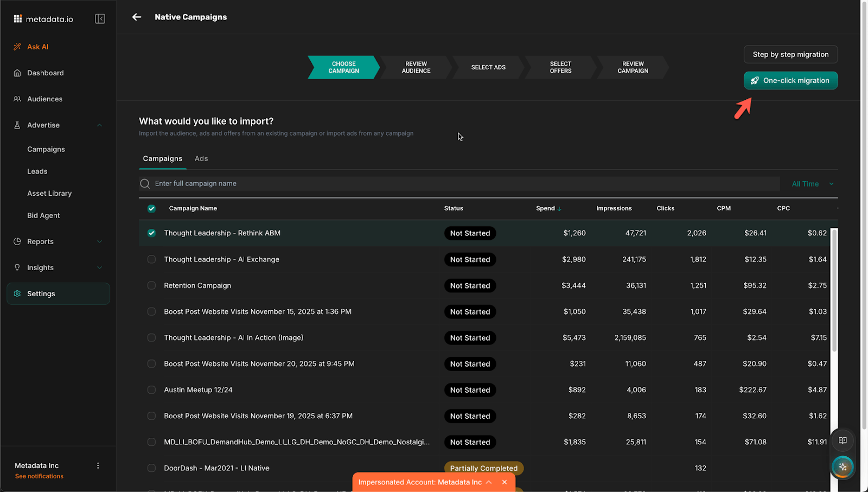Click the back arrow beside Native Campaigns
The width and height of the screenshot is (868, 492).
pyautogui.click(x=137, y=17)
